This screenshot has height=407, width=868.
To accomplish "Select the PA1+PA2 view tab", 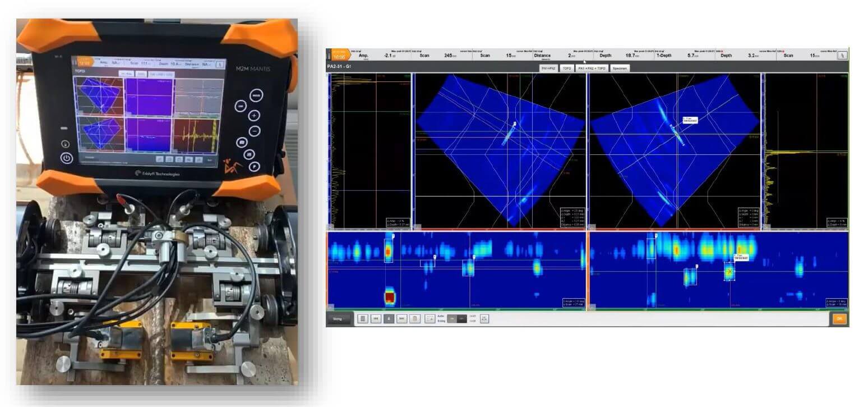I will (547, 68).
